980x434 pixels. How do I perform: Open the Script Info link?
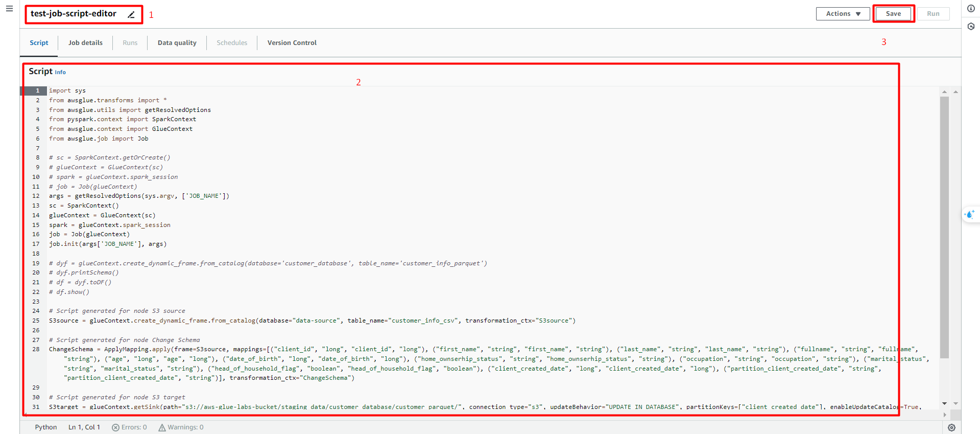coord(60,73)
